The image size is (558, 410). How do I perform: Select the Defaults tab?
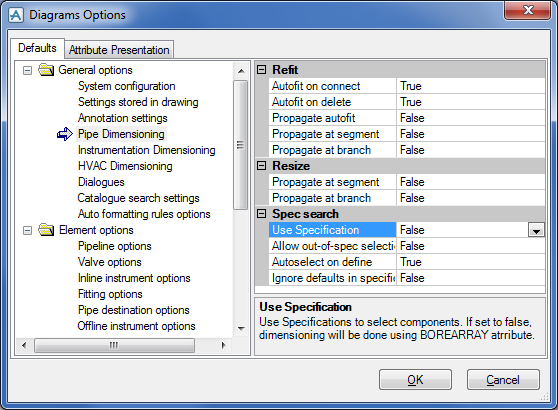(37, 48)
